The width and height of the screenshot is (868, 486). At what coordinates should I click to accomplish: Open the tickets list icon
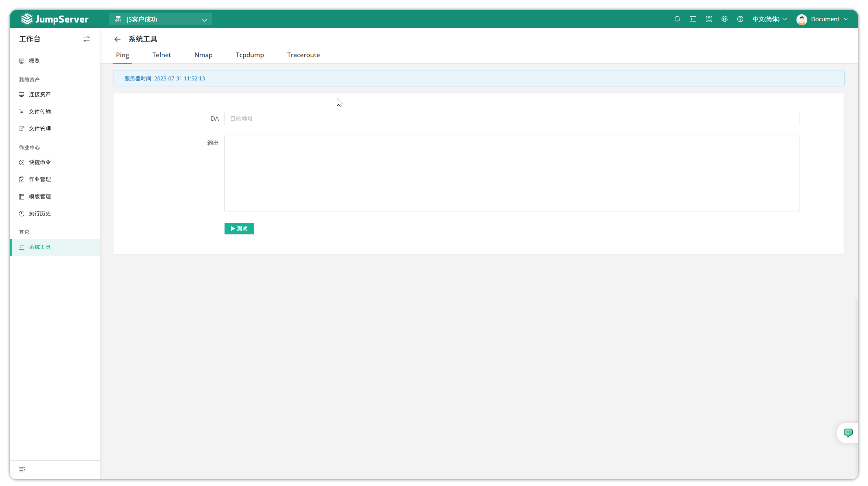pyautogui.click(x=709, y=19)
